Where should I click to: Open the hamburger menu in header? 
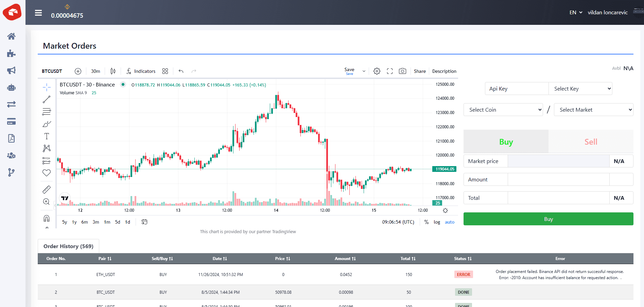point(38,13)
